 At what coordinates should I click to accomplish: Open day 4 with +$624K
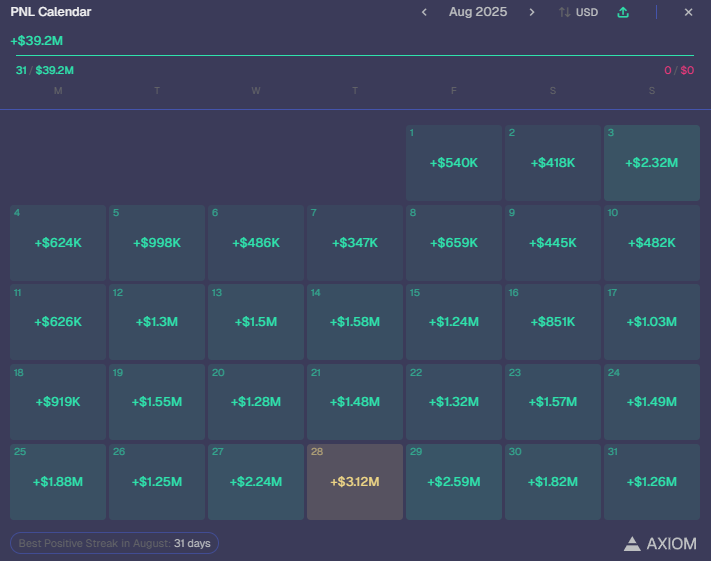[x=58, y=243]
